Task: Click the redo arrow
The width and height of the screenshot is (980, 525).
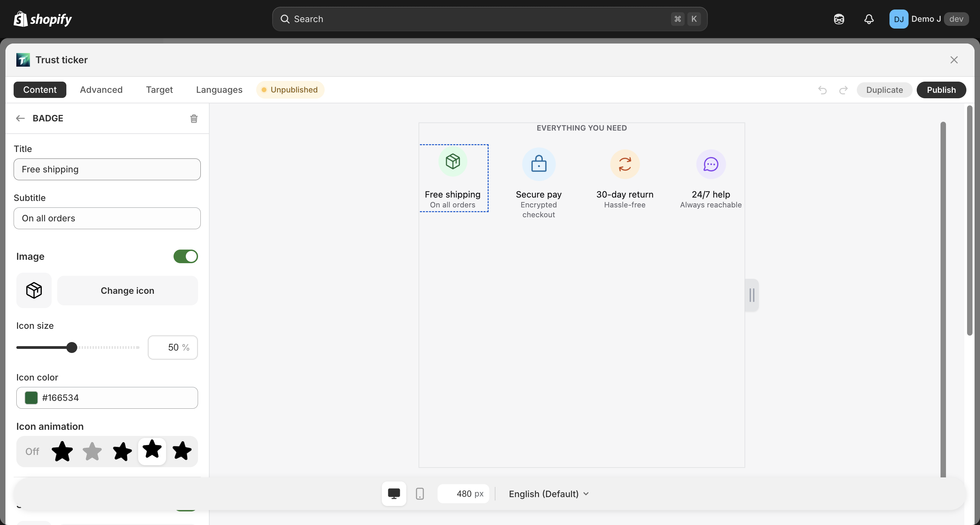Action: (844, 90)
